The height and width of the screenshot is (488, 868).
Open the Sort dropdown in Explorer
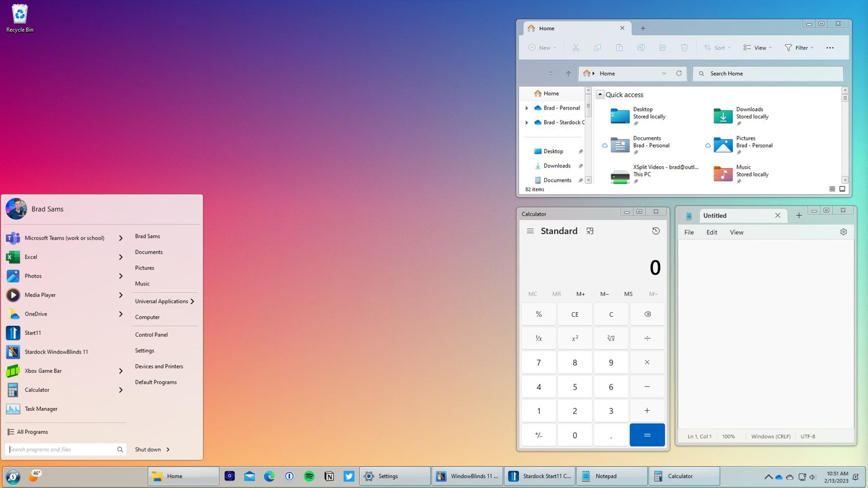click(717, 47)
